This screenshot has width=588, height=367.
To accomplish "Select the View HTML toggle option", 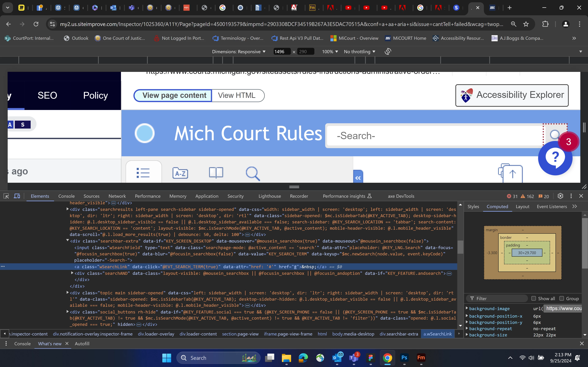I will point(237,95).
